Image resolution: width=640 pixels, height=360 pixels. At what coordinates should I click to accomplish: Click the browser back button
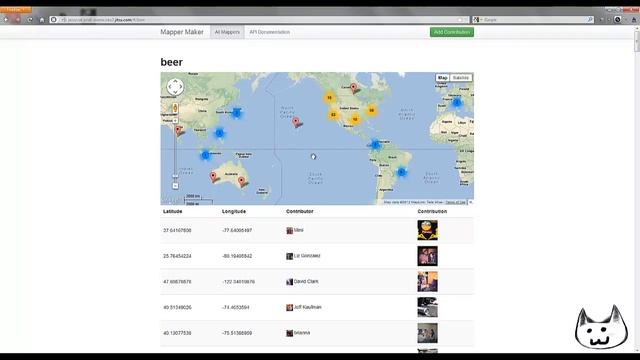click(x=6, y=19)
